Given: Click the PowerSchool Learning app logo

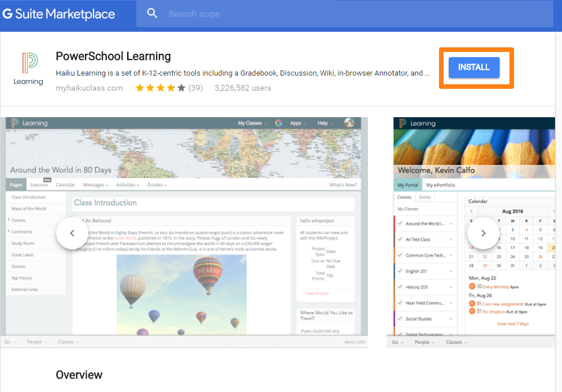Looking at the screenshot, I should pos(28,69).
